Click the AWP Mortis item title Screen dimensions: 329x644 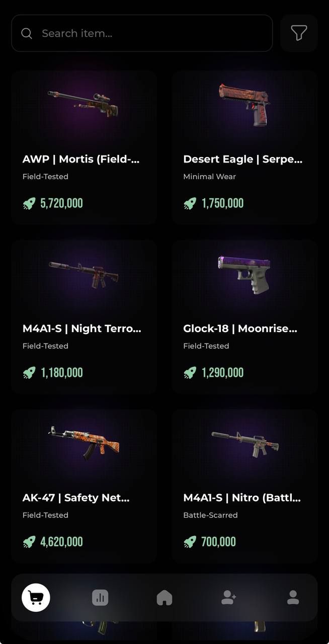[x=81, y=159]
